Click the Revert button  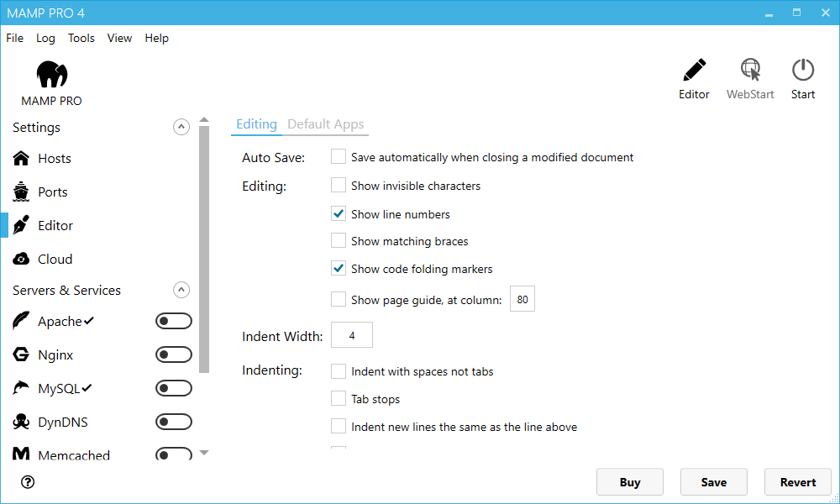point(798,482)
